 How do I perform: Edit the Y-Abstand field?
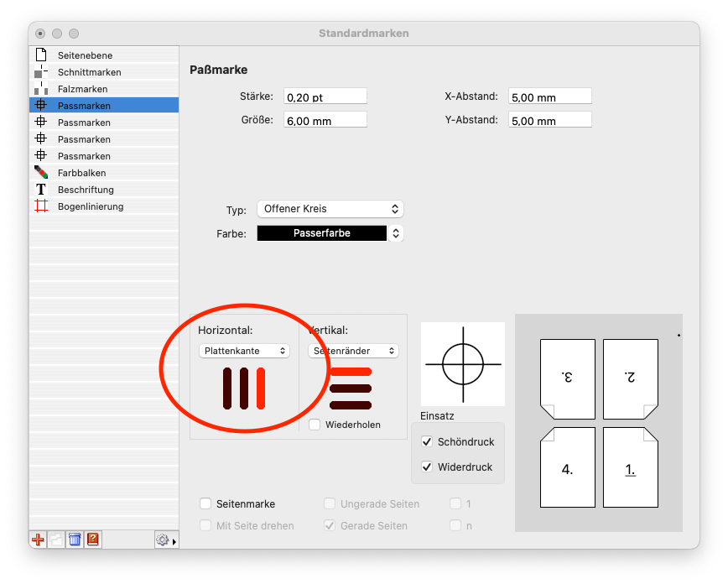point(550,119)
